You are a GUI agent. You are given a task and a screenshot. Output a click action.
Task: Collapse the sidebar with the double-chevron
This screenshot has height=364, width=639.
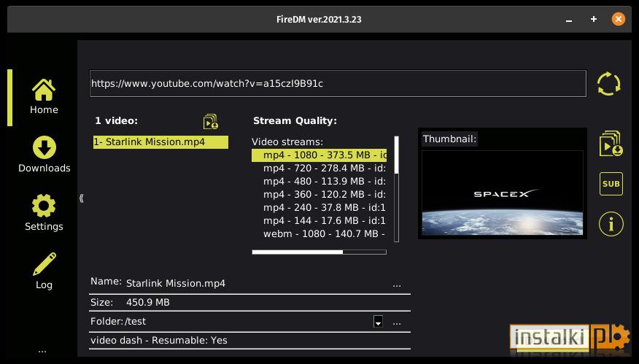pos(82,198)
